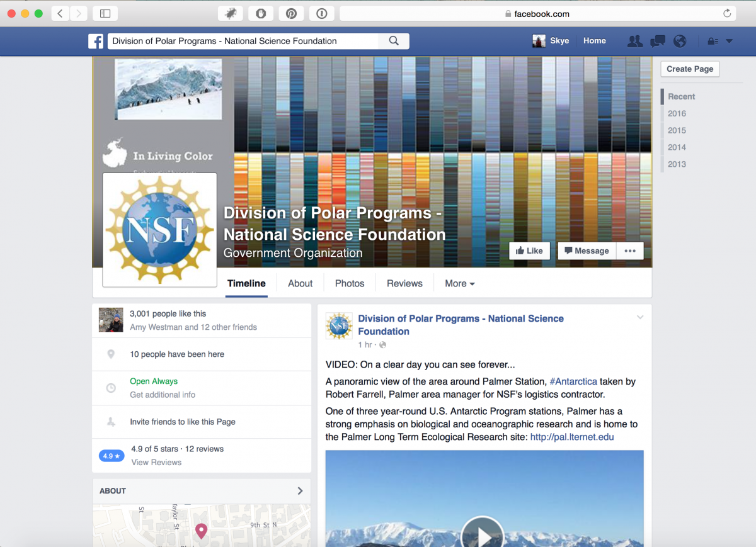Go to Skye's profile name link
The image size is (756, 547).
[559, 41]
